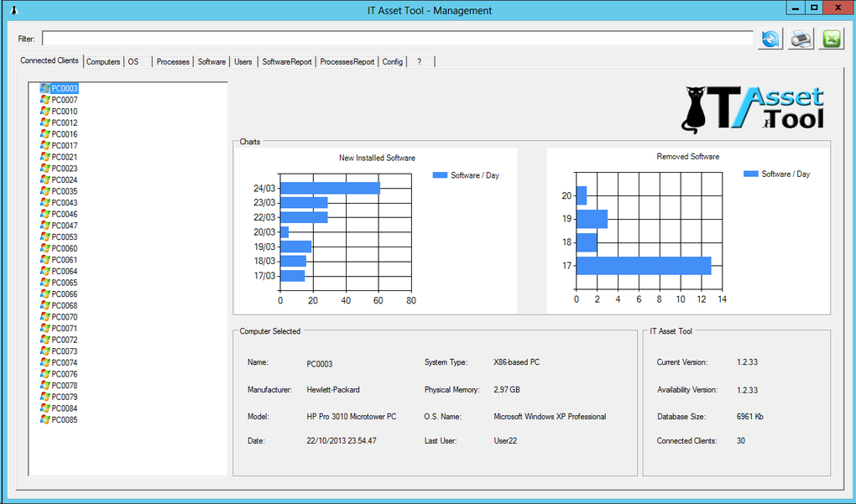Click the Windows icon beside PC0070
Viewport: 856px width, 504px height.
pyautogui.click(x=44, y=317)
